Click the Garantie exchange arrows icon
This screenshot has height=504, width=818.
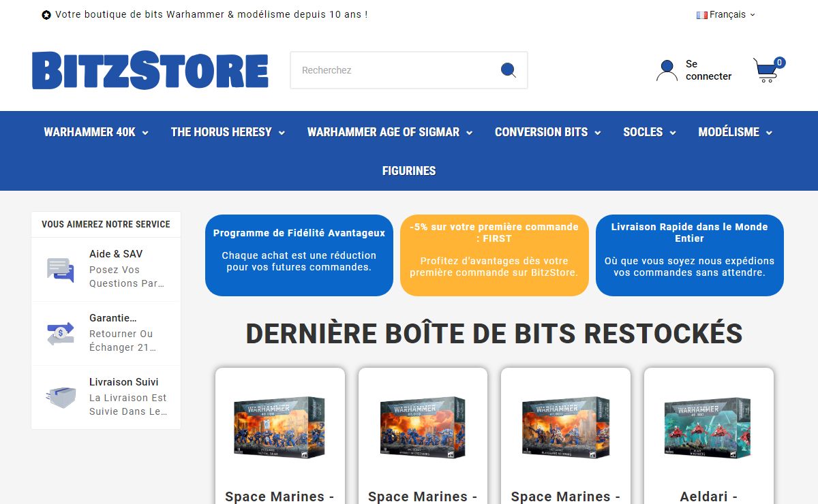pyautogui.click(x=60, y=333)
